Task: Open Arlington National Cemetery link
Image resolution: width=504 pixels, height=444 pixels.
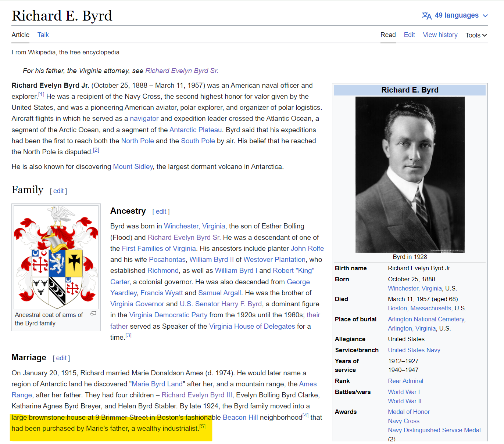Action: point(426,320)
